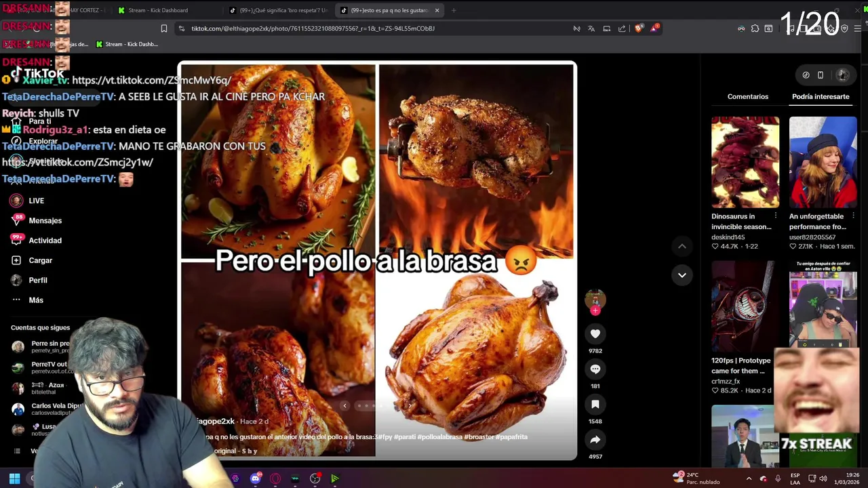Open Dinosaurus in invincible season thumbnail
The width and height of the screenshot is (868, 488).
[x=745, y=162]
